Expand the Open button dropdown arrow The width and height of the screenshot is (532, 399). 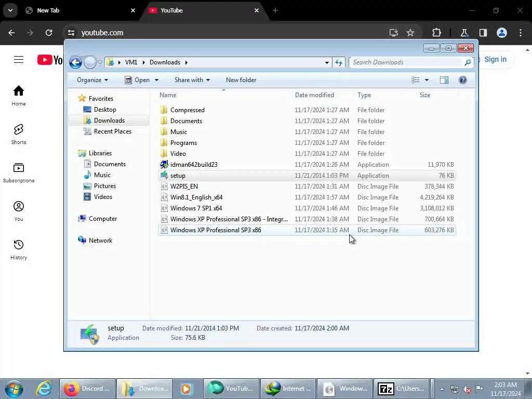156,80
